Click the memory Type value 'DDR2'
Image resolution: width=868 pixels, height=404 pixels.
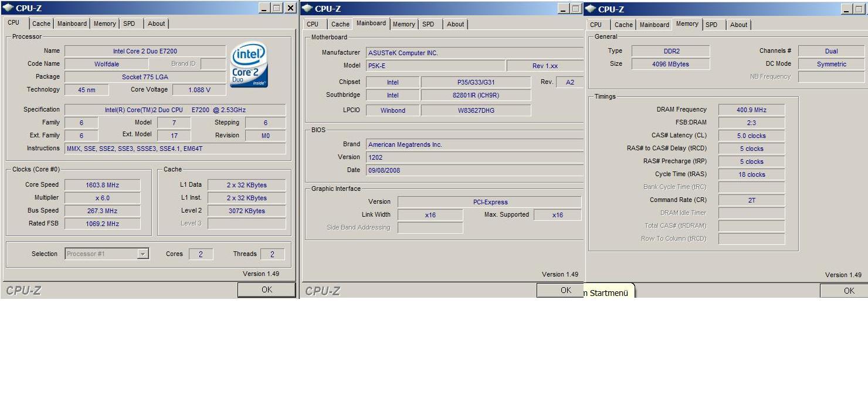pyautogui.click(x=670, y=51)
